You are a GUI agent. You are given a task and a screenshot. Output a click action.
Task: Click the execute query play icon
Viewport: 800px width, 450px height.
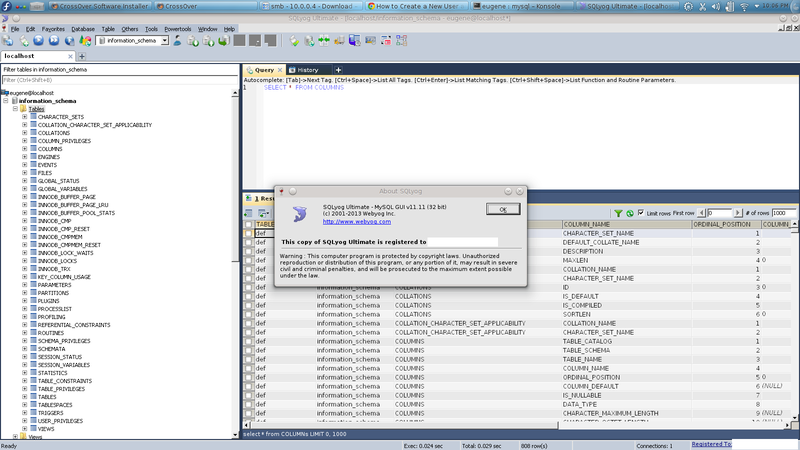38,41
